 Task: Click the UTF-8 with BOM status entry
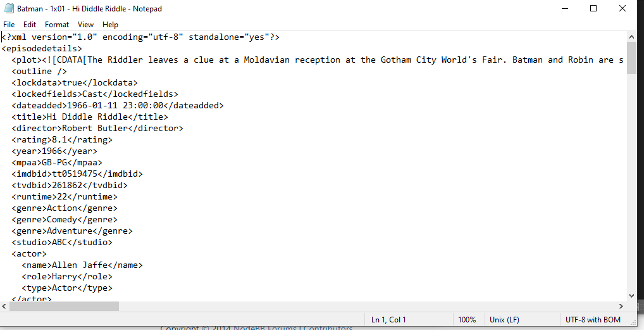tap(593, 320)
